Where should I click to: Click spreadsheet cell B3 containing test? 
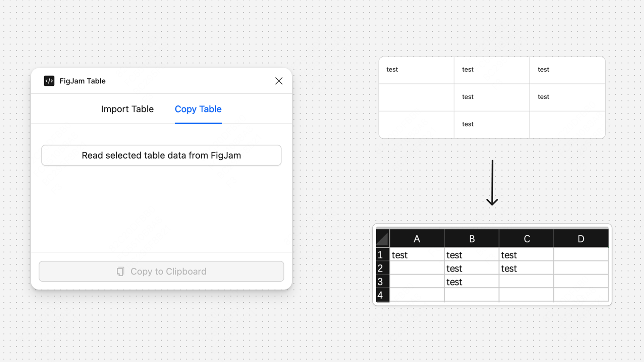472,282
